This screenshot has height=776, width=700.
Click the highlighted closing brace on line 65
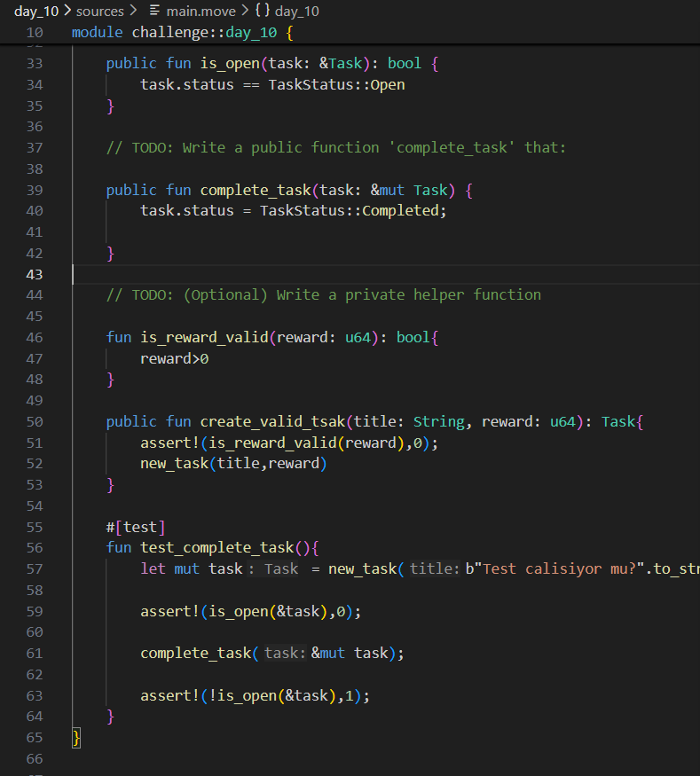(x=76, y=739)
